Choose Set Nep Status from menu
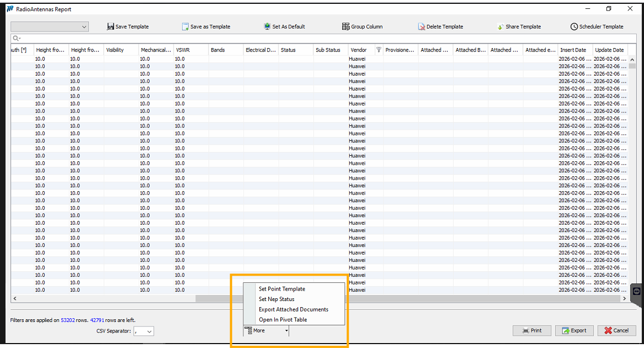The image size is (644, 348). pyautogui.click(x=276, y=299)
